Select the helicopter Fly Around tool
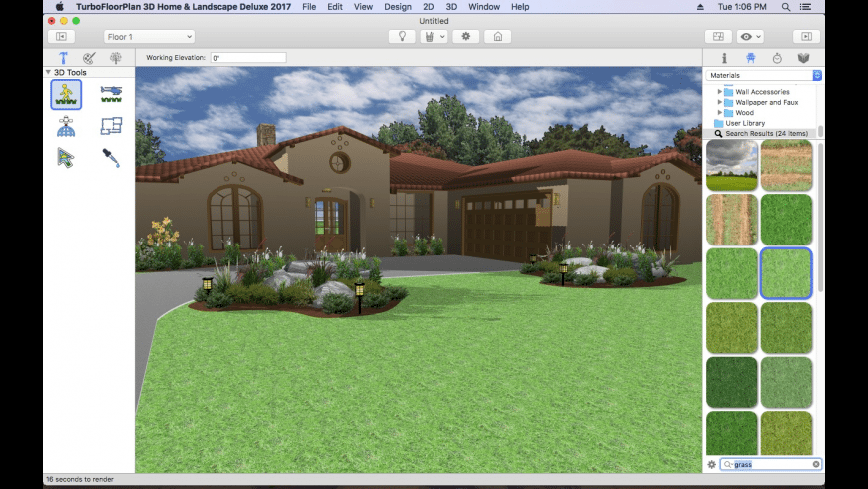 [x=111, y=94]
